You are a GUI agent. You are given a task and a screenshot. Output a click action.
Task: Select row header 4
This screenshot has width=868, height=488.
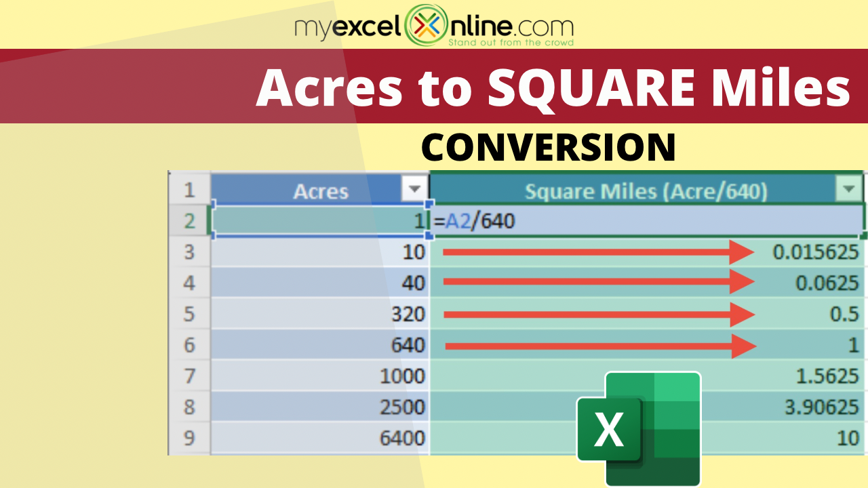[189, 283]
